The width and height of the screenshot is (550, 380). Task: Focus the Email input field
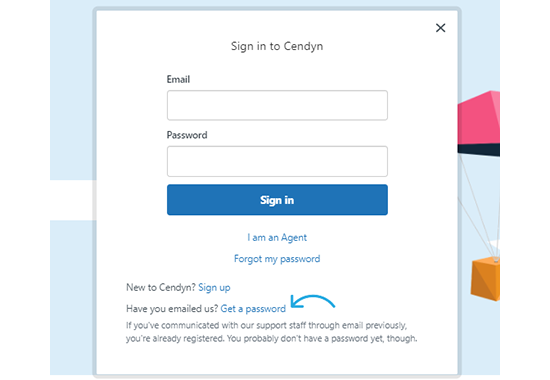pos(277,105)
